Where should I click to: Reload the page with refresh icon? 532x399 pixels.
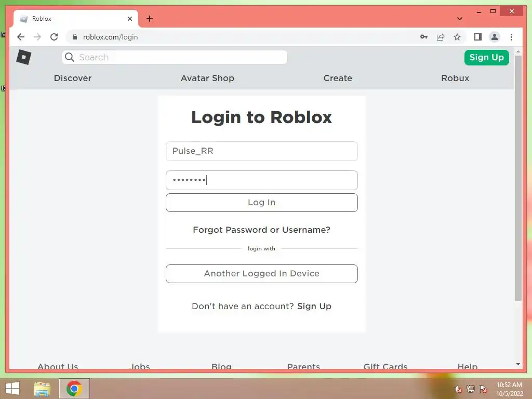tap(54, 37)
